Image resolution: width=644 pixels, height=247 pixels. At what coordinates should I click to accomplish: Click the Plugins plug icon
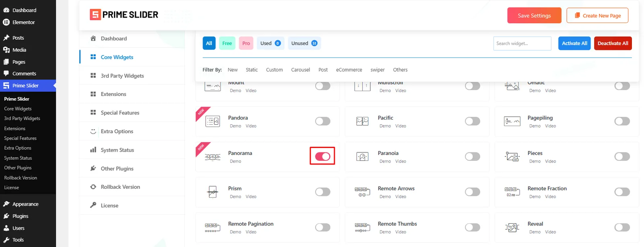[x=6, y=216]
